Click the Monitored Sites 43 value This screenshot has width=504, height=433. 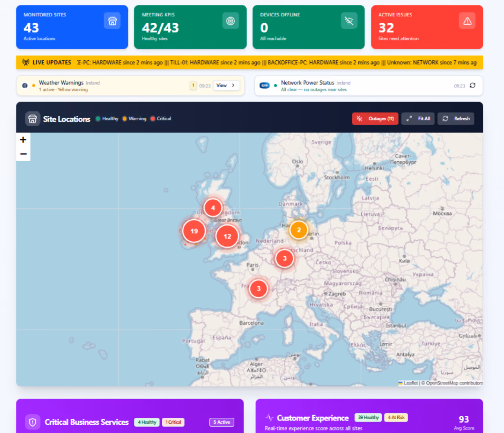[x=31, y=28]
